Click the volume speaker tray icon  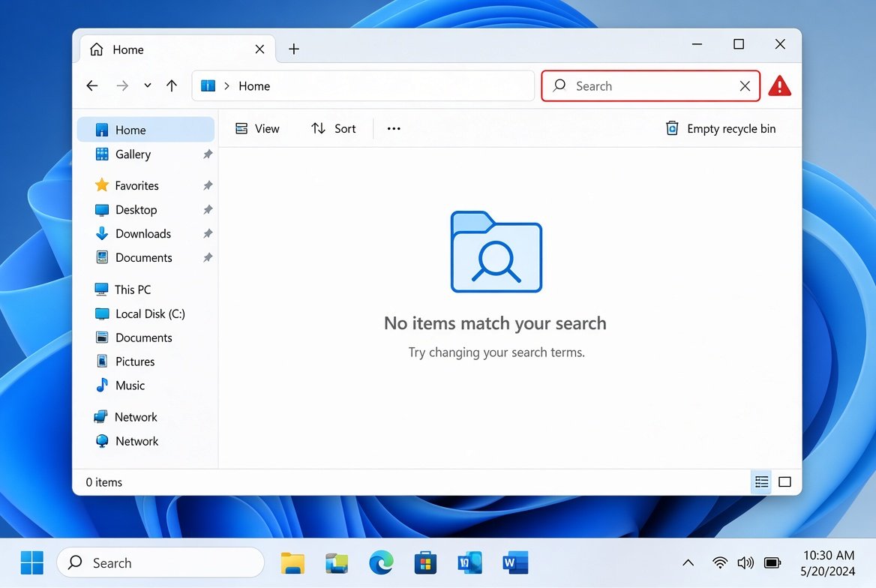coord(745,562)
